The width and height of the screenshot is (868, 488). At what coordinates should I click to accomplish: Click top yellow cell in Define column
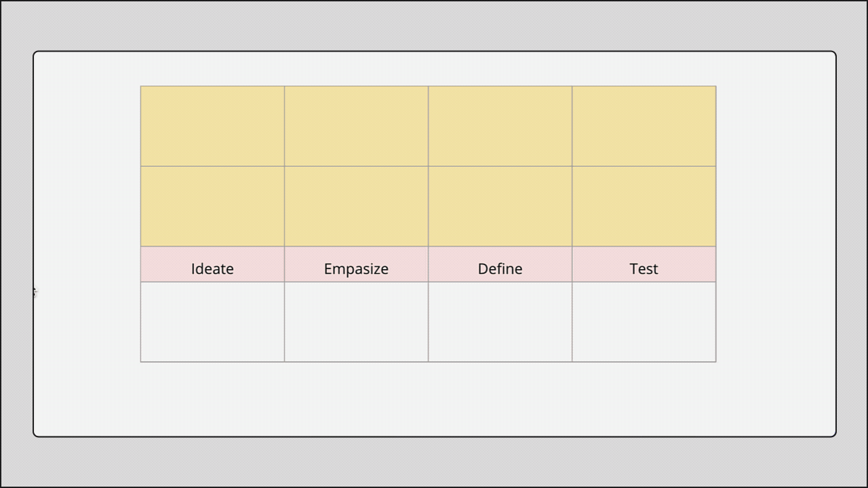[x=500, y=126]
